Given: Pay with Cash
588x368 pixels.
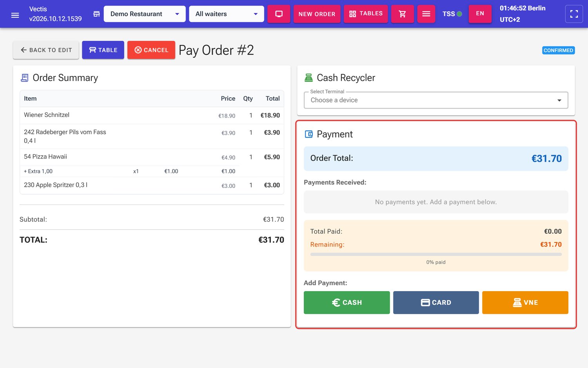Looking at the screenshot, I should coord(347,302).
